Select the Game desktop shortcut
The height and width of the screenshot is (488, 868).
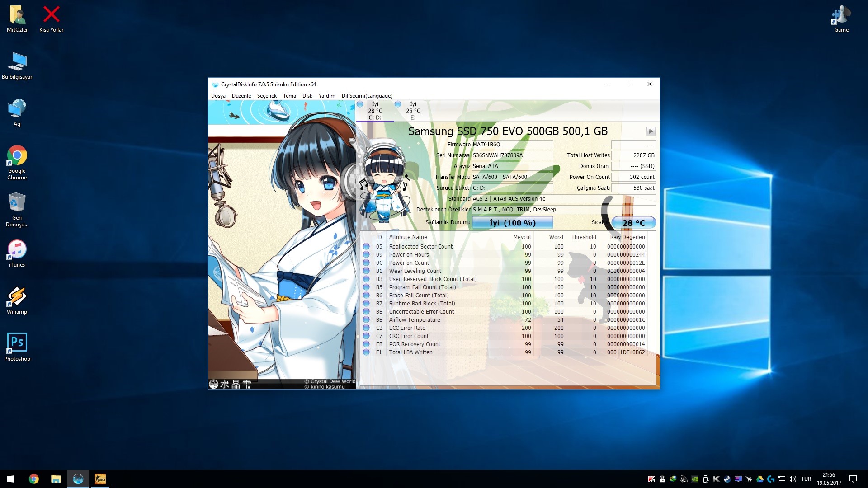[841, 19]
